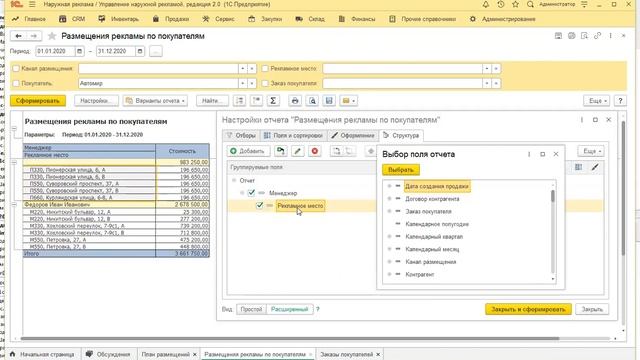Uncheck the Менеджер grouping checkbox

point(251,193)
